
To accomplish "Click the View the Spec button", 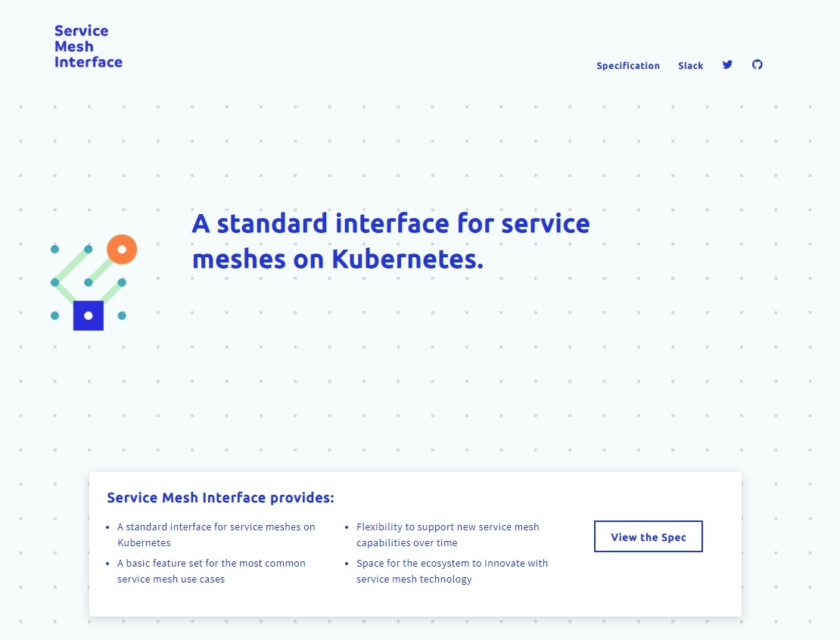I will point(649,536).
